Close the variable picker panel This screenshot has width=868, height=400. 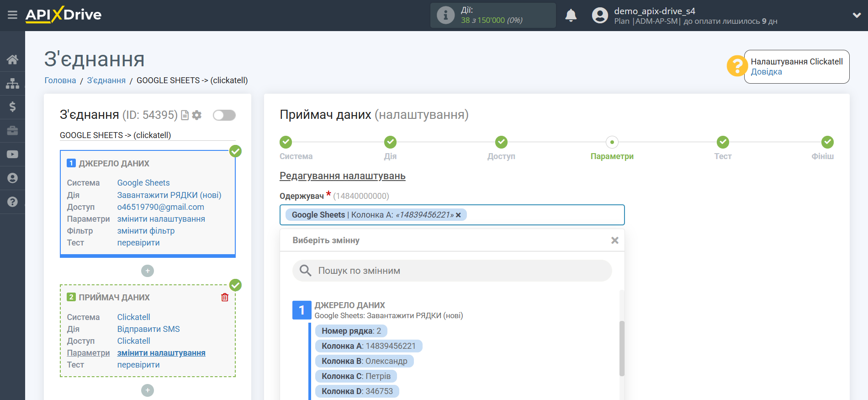pos(614,240)
